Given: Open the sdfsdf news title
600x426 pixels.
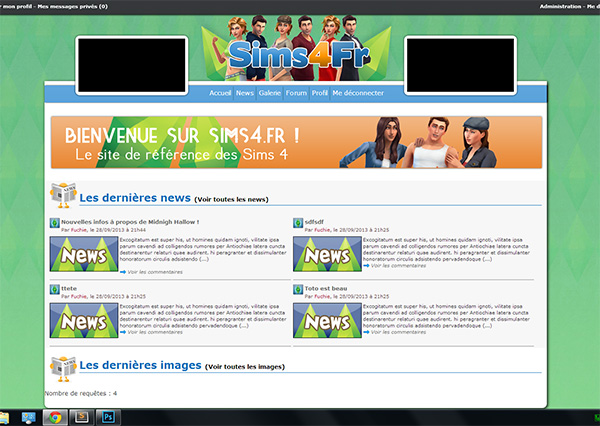Looking at the screenshot, I should click(314, 222).
